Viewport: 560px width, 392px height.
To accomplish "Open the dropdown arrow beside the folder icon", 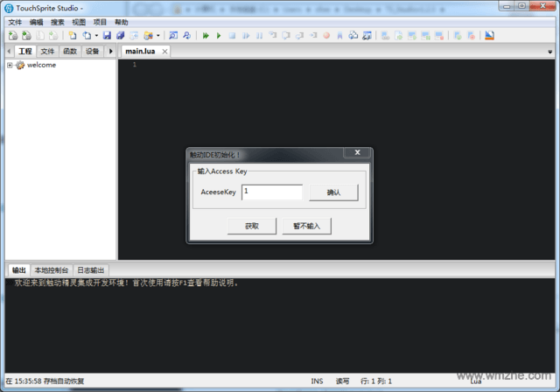I will [158, 36].
